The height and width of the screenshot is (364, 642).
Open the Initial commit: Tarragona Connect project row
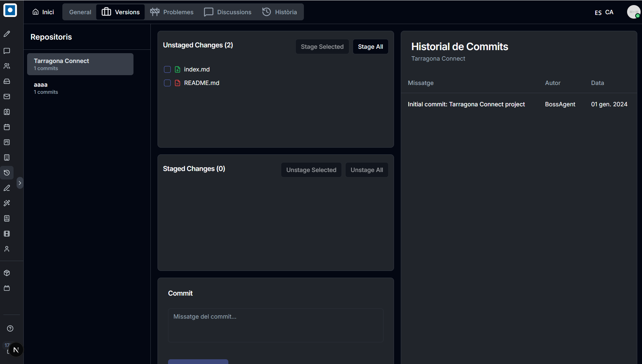pyautogui.click(x=519, y=104)
